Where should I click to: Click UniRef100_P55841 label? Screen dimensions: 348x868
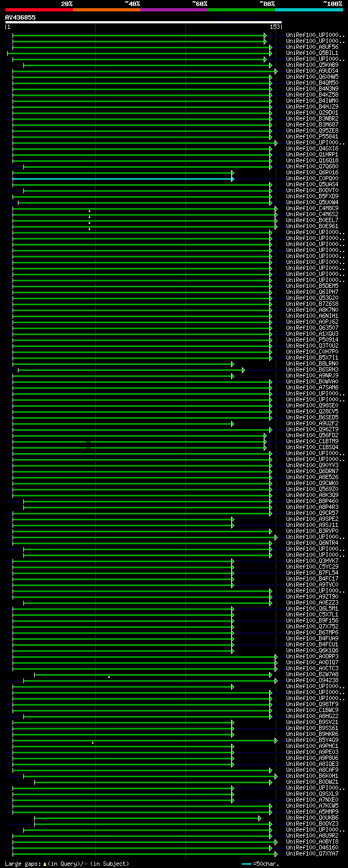pos(312,137)
